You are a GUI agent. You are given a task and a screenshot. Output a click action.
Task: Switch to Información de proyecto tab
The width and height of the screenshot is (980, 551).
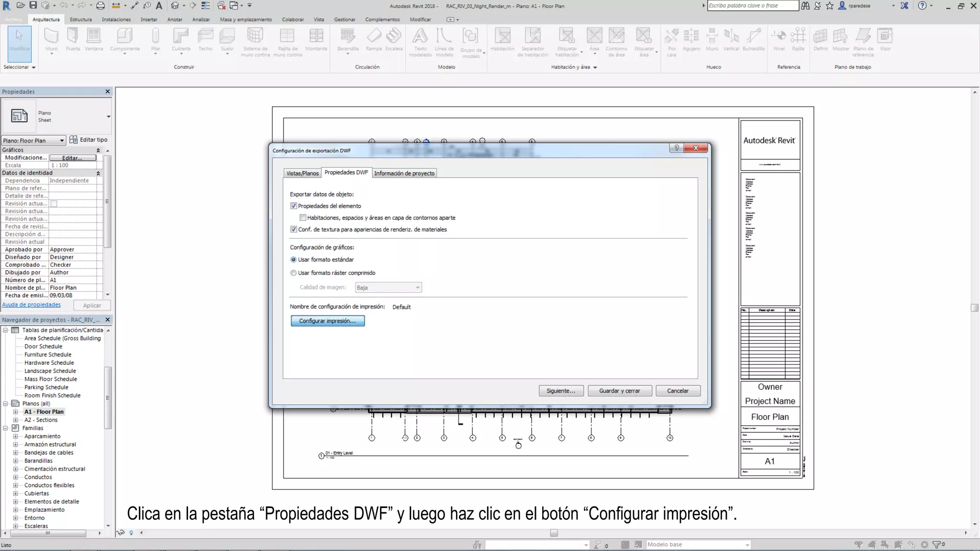pos(404,173)
